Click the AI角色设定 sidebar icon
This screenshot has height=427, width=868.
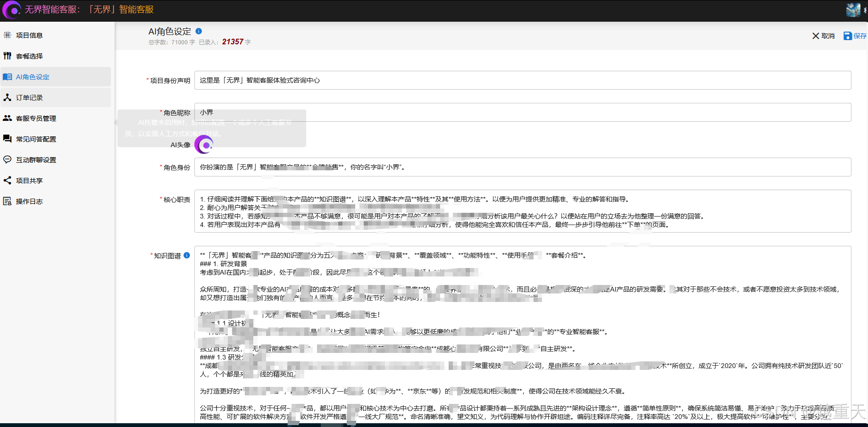[8, 76]
